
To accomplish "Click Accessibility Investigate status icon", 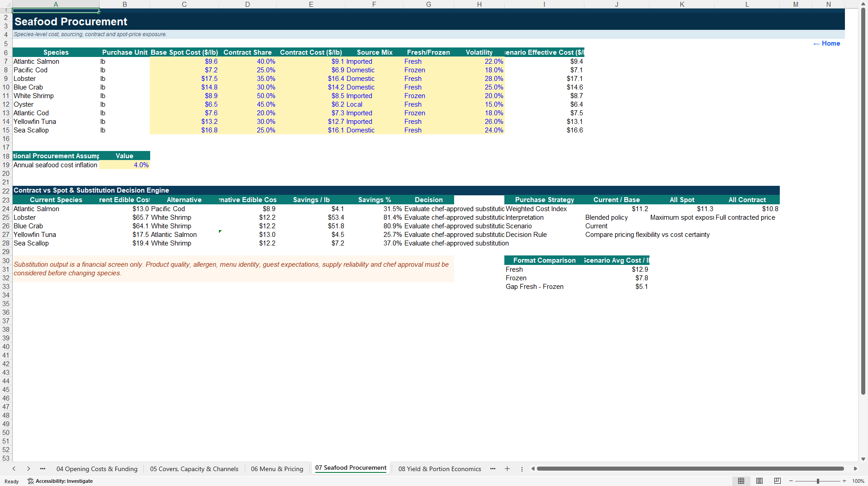I will pyautogui.click(x=60, y=481).
